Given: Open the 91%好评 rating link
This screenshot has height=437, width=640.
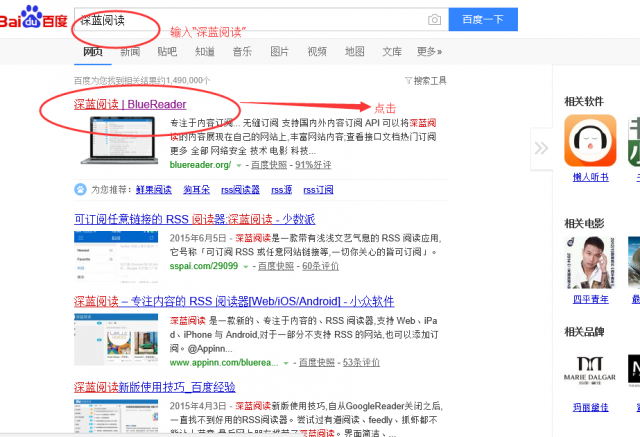Looking at the screenshot, I should 313,165.
